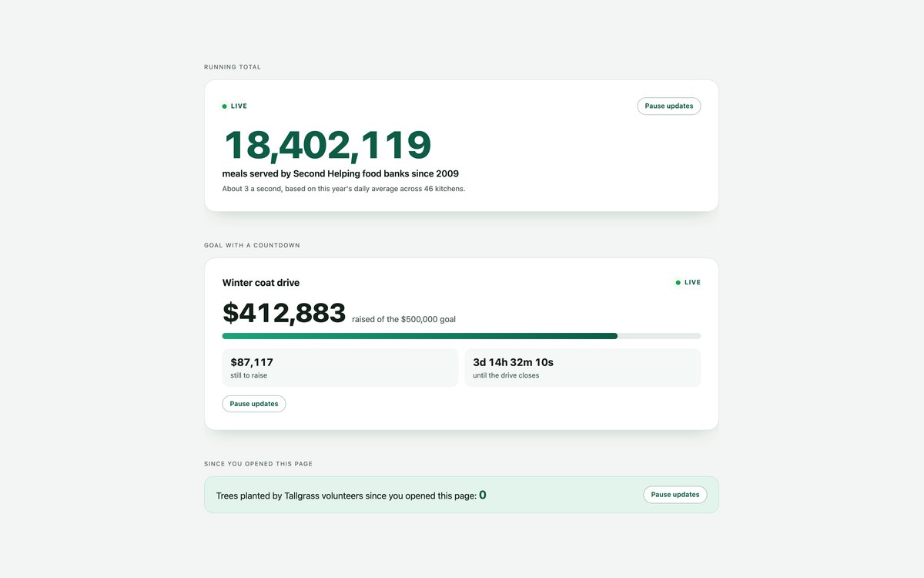Image resolution: width=924 pixels, height=578 pixels.
Task: Click the 18,402,119 meals counter
Action: coord(327,146)
